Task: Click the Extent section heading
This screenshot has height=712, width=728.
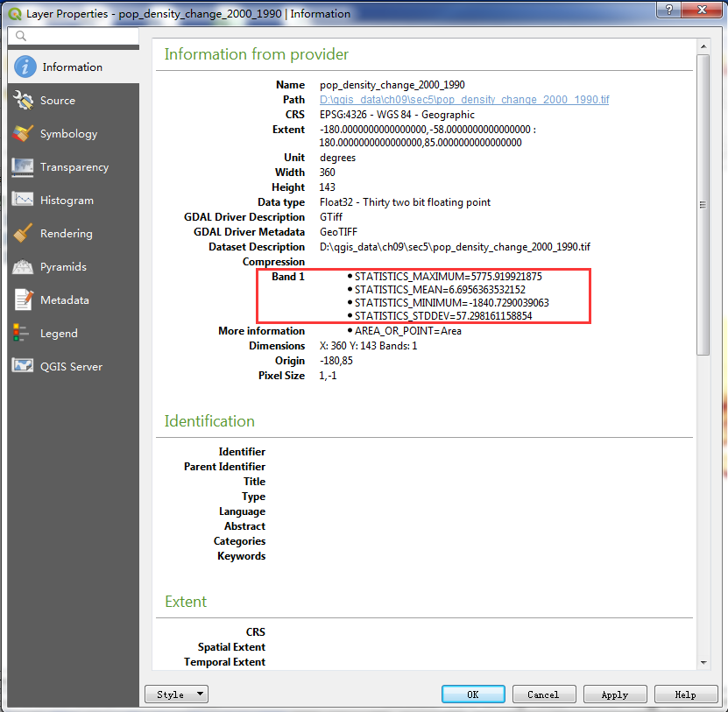Action: [x=186, y=602]
